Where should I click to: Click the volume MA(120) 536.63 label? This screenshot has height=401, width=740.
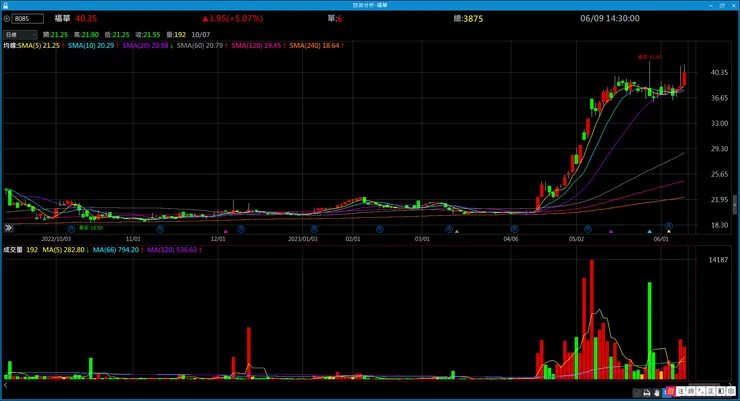pos(172,250)
